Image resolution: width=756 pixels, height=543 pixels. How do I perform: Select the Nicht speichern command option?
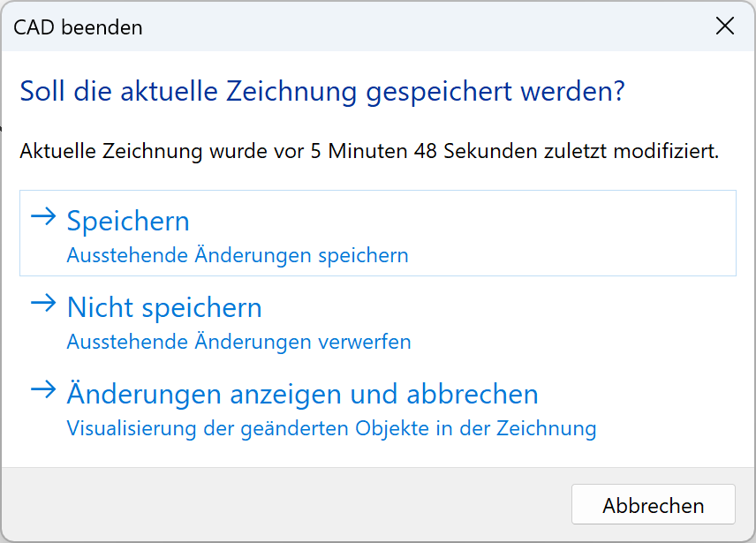click(x=164, y=308)
